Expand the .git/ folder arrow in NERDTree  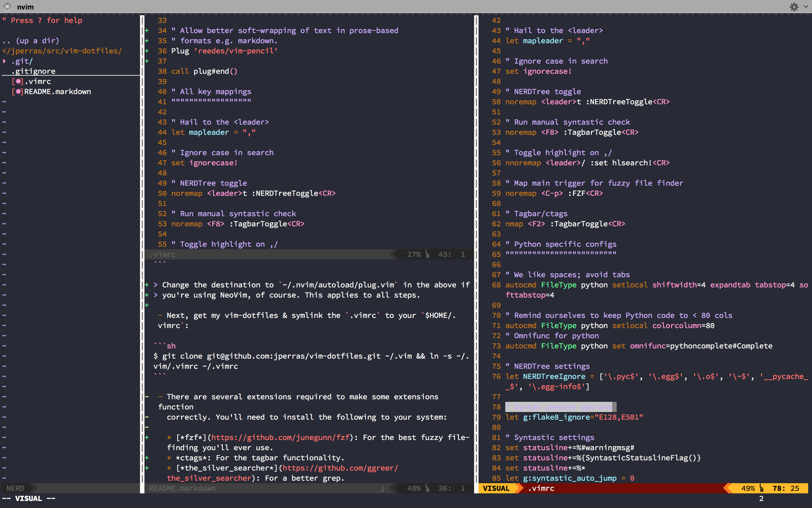pos(4,61)
